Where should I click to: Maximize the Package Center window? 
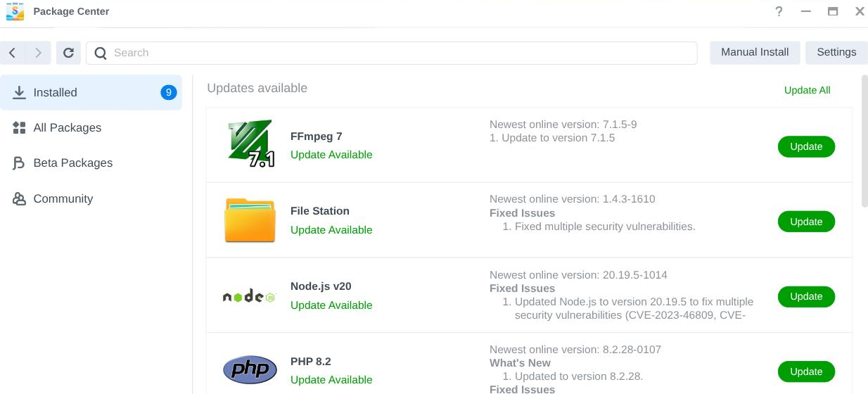[833, 11]
